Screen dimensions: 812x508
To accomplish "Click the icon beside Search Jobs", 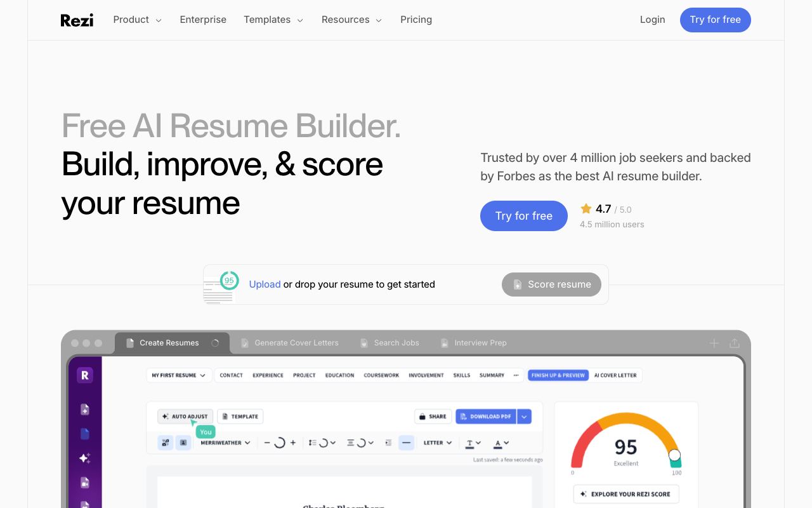I will (364, 343).
